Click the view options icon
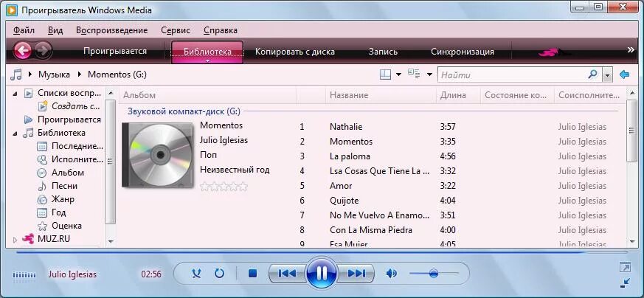 click(414, 74)
